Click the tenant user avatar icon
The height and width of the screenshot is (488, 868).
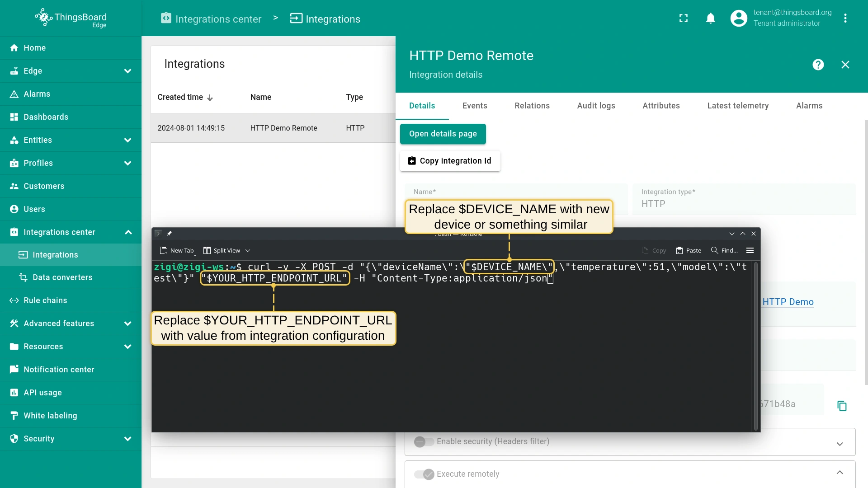click(739, 18)
